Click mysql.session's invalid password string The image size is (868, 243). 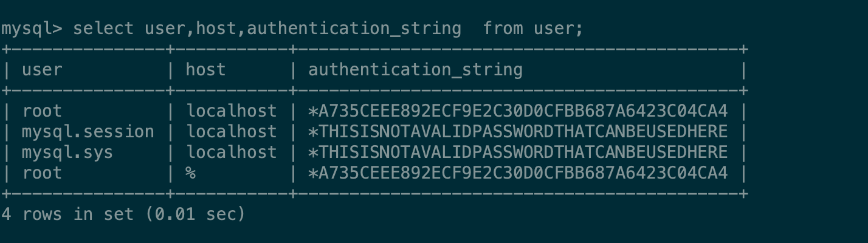(x=518, y=132)
